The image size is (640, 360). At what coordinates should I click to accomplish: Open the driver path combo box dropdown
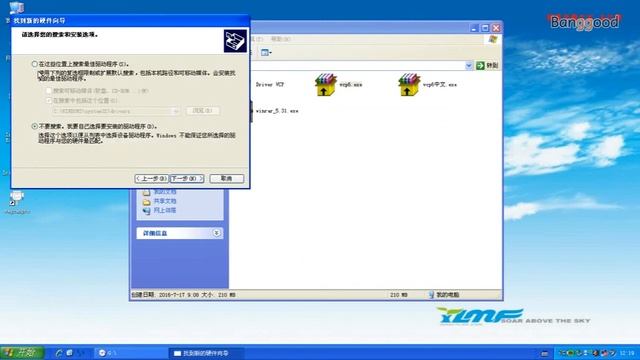[176, 111]
